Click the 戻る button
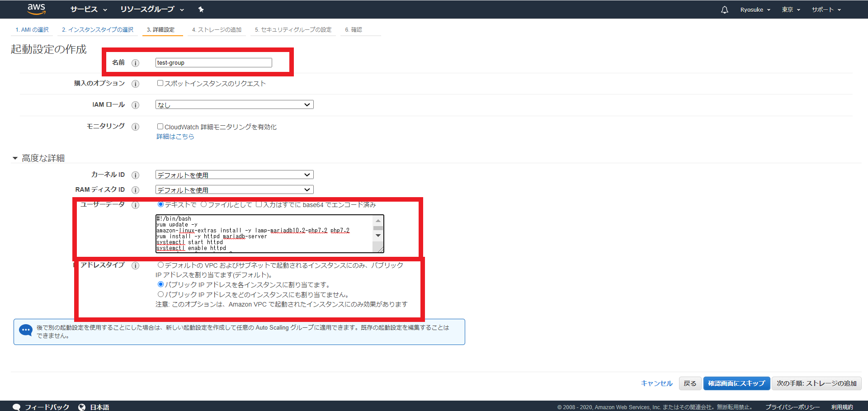 690,383
